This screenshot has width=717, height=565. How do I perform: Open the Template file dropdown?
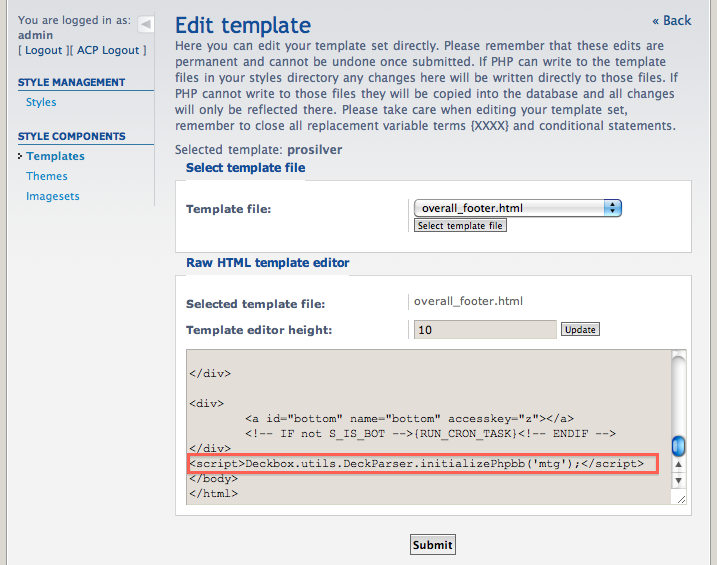coord(518,208)
